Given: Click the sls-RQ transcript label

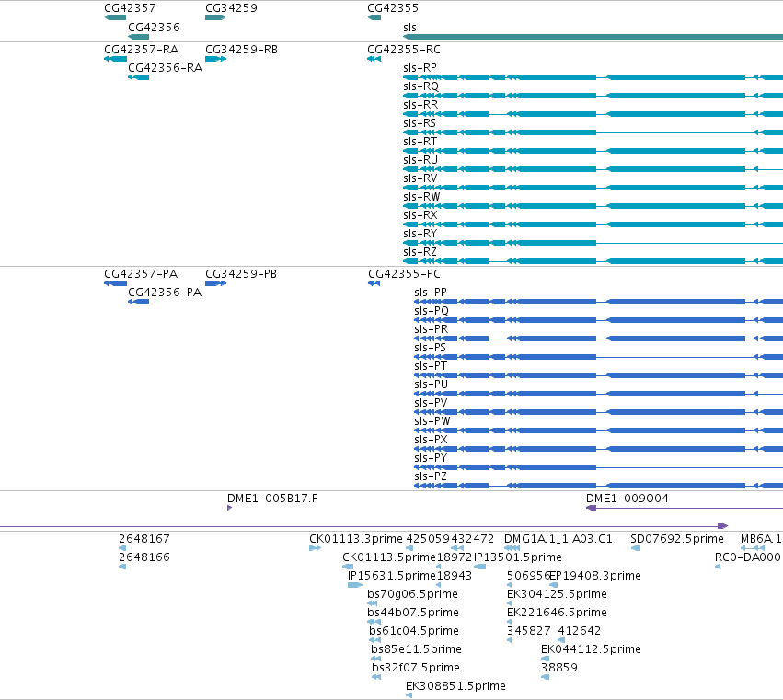Looking at the screenshot, I should 420,86.
